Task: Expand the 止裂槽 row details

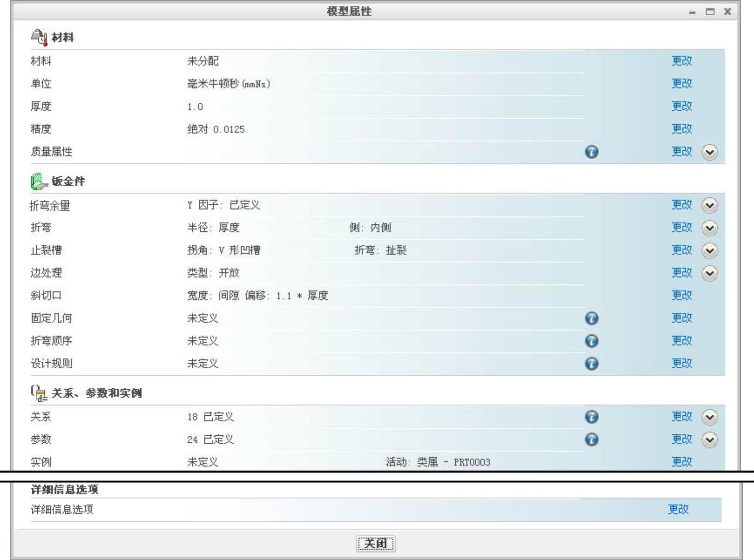Action: point(710,251)
